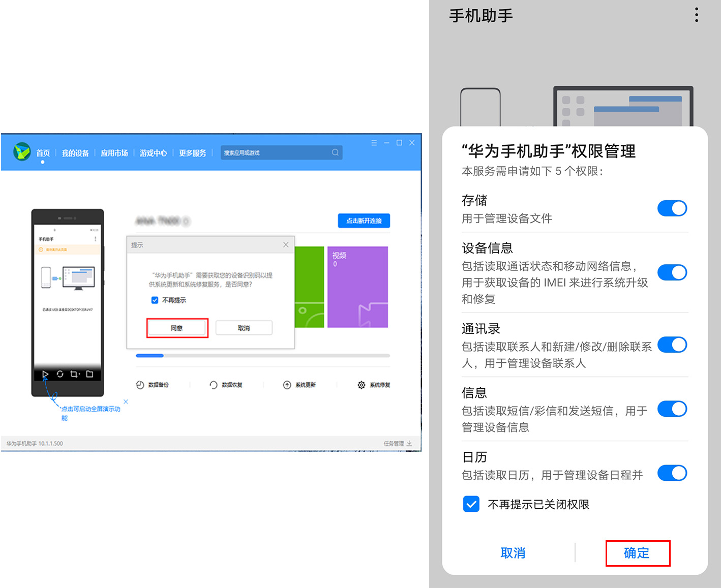721x588 pixels.
Task: Tap 确定 in the permission dialog
Action: 637,553
